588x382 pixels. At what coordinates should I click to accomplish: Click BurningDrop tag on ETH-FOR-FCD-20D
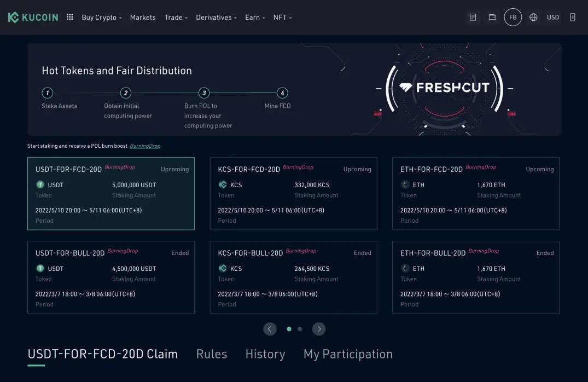click(x=481, y=167)
